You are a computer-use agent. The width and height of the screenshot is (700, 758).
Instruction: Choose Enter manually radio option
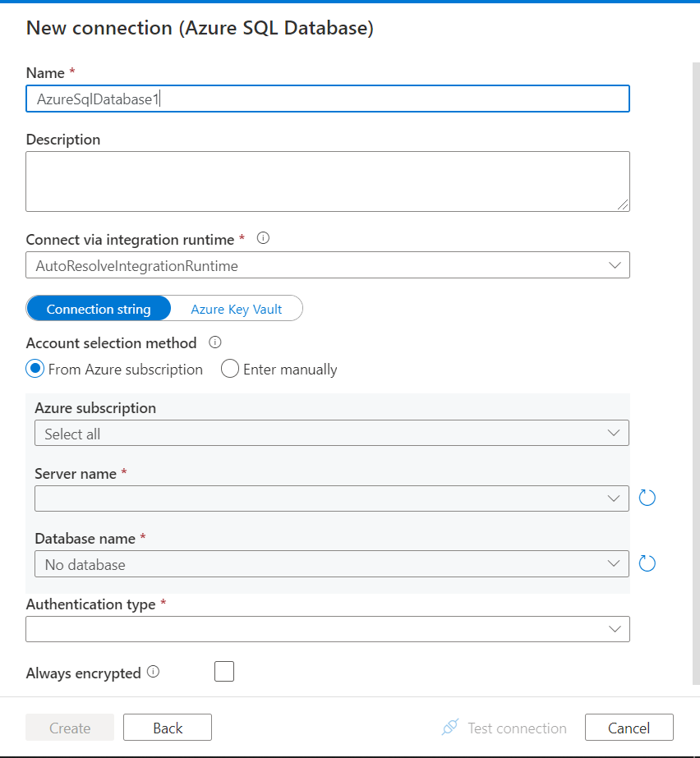pyautogui.click(x=230, y=369)
